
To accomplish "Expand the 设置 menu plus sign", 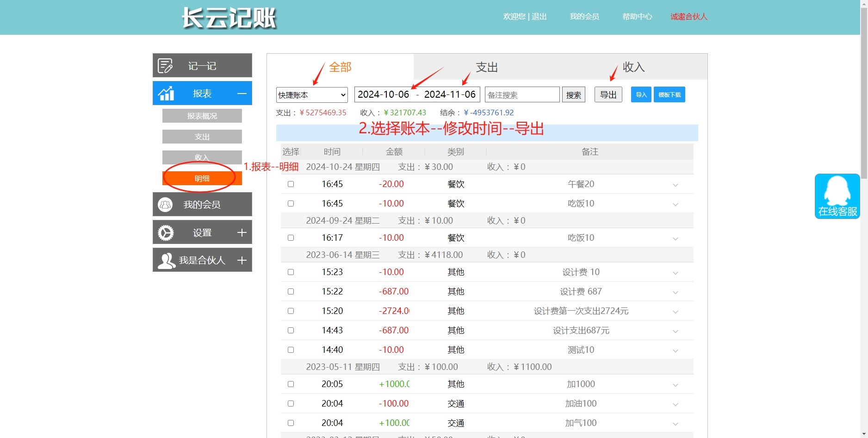I will 242,232.
